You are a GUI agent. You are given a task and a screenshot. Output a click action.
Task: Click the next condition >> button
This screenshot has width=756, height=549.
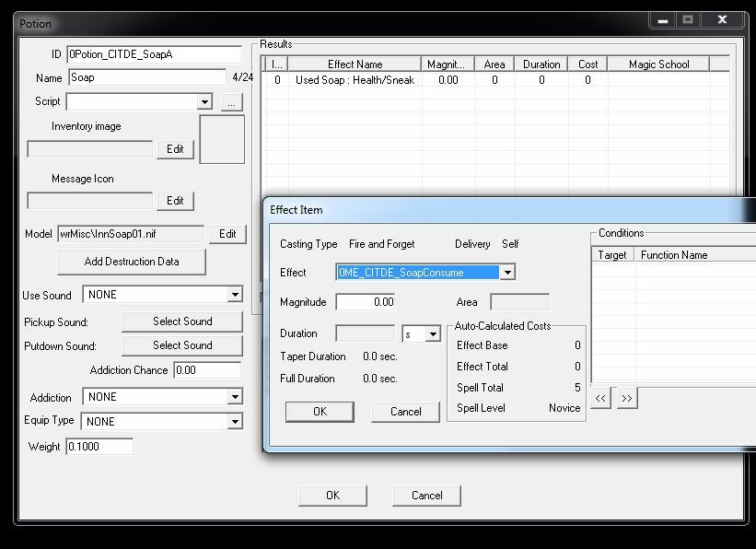[x=627, y=398]
